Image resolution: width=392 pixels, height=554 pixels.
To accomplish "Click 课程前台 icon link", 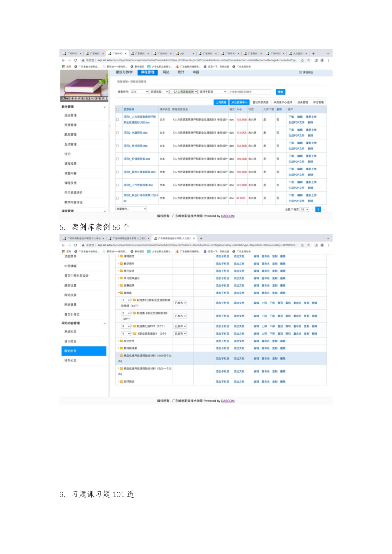I will 306,72.
